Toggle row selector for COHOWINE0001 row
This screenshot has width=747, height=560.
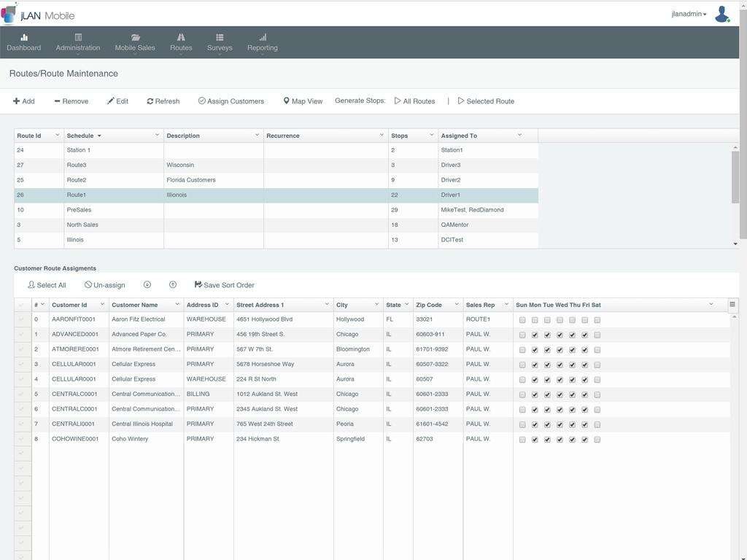pyautogui.click(x=21, y=438)
